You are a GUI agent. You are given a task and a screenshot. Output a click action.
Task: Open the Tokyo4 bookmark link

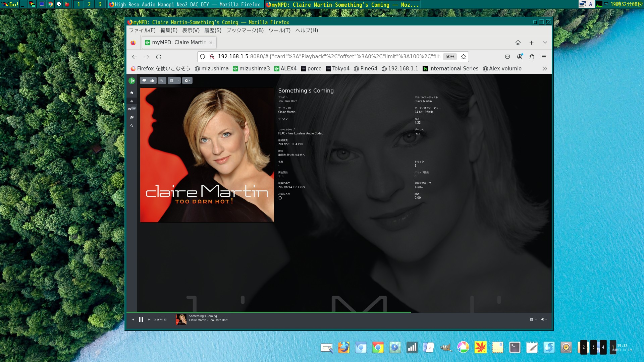[x=337, y=68]
